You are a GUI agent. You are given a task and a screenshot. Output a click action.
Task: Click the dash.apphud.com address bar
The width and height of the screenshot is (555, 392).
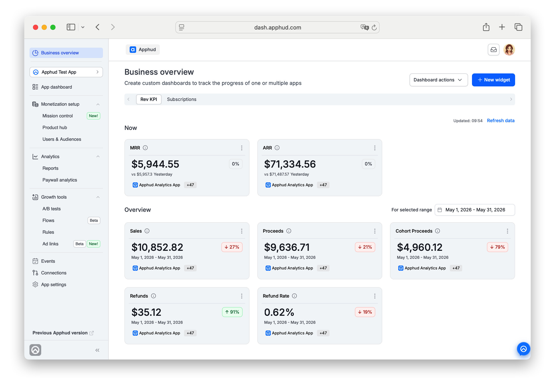[x=277, y=27]
